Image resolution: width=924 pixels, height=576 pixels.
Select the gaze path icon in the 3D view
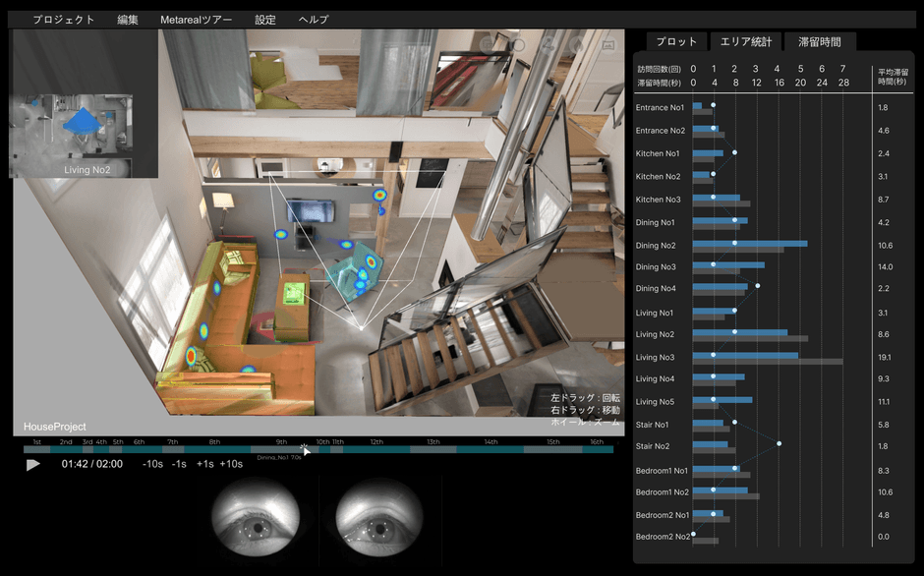(x=548, y=44)
